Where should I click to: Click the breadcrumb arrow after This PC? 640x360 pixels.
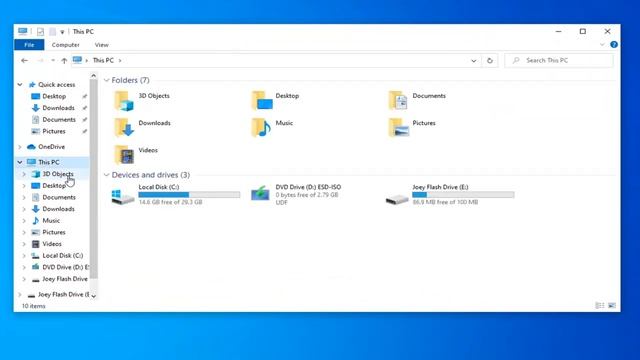pyautogui.click(x=120, y=60)
